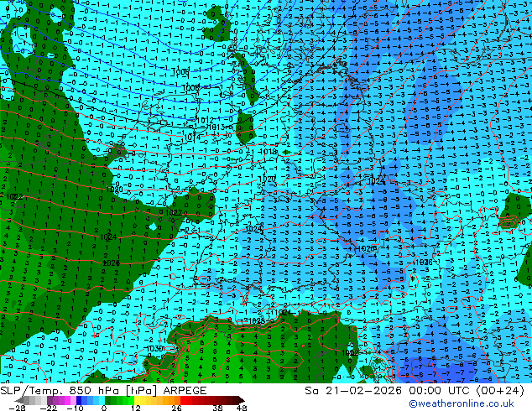This screenshot has width=532, height=411.
Task: Pick the dark blue legend swatch above -10
Action: 79,400
